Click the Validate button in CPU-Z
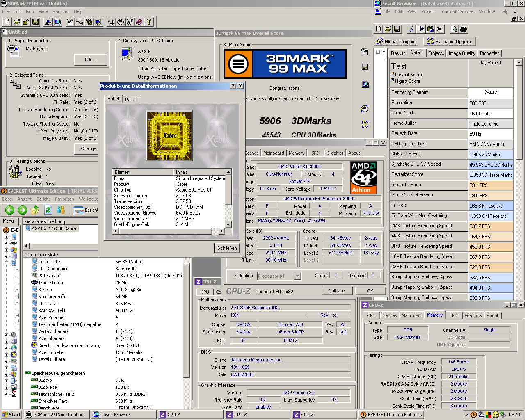Viewport: 525px width, 420px height. [337, 291]
